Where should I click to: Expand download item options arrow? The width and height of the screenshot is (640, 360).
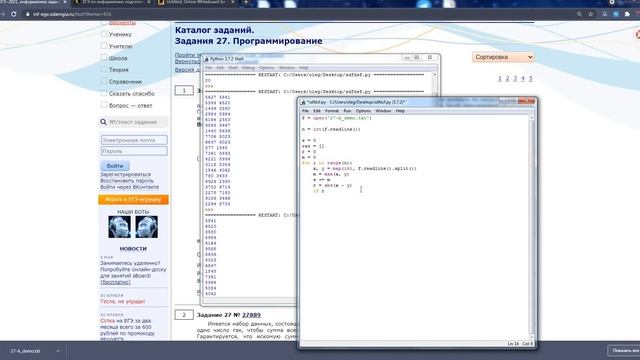click(x=58, y=351)
